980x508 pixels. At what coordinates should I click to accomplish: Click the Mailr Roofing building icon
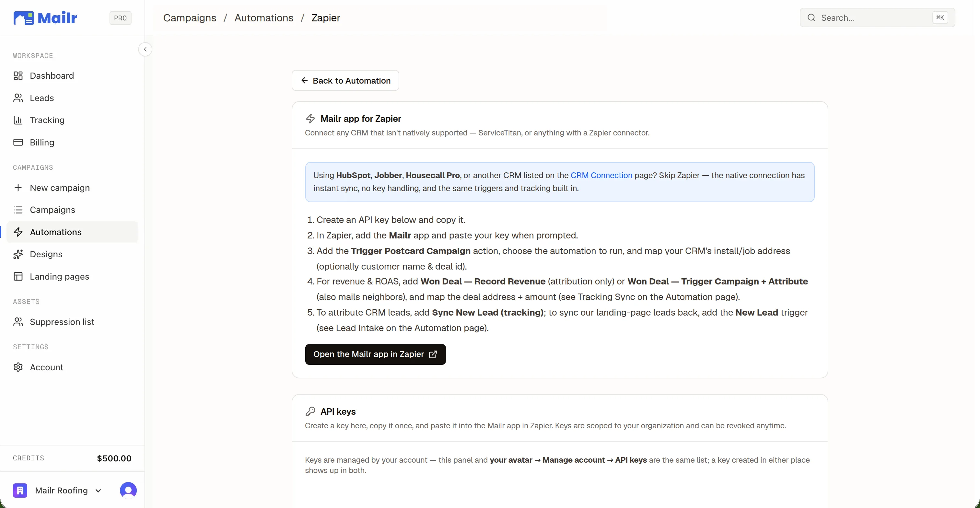point(20,491)
